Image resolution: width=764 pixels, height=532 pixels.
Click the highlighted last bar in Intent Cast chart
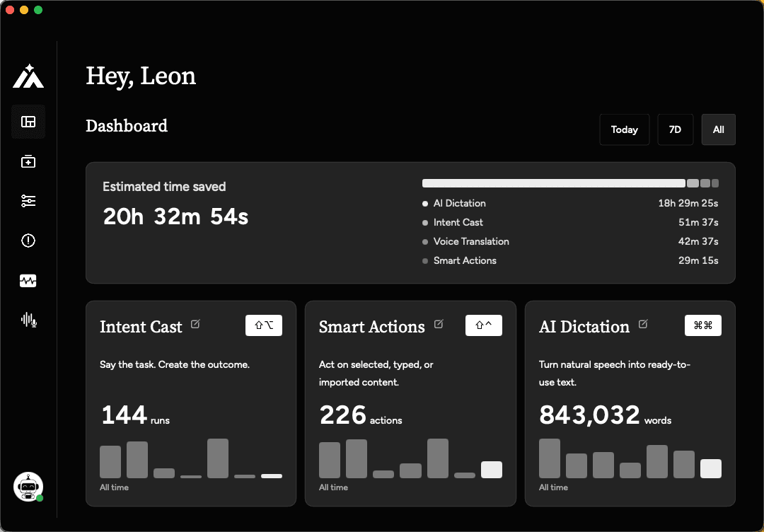point(272,476)
